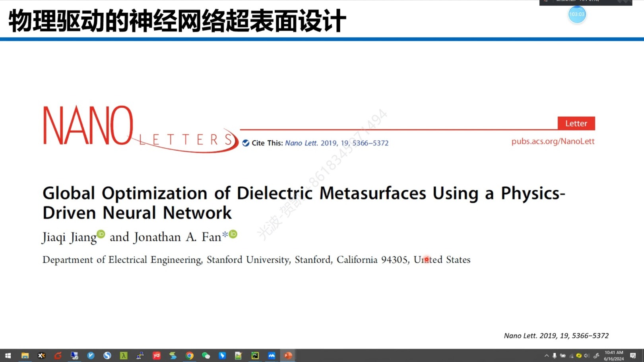Click the microphone tray icon
This screenshot has width=644, height=362.
555,356
